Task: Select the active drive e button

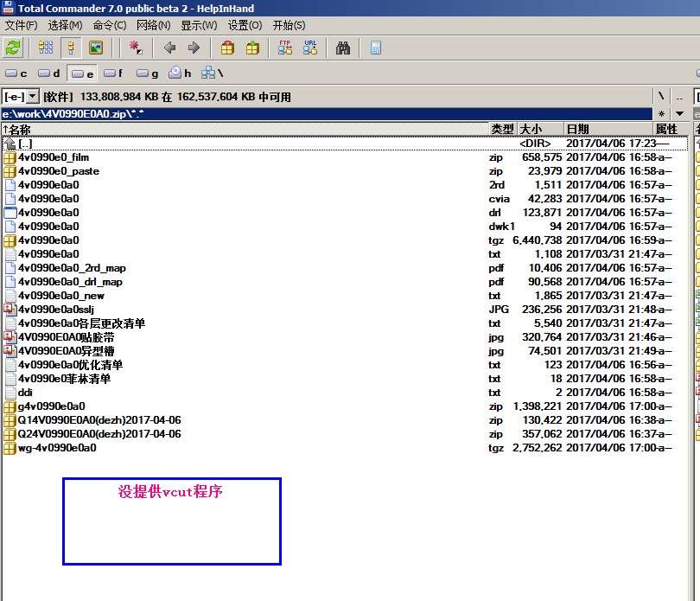Action: click(83, 74)
